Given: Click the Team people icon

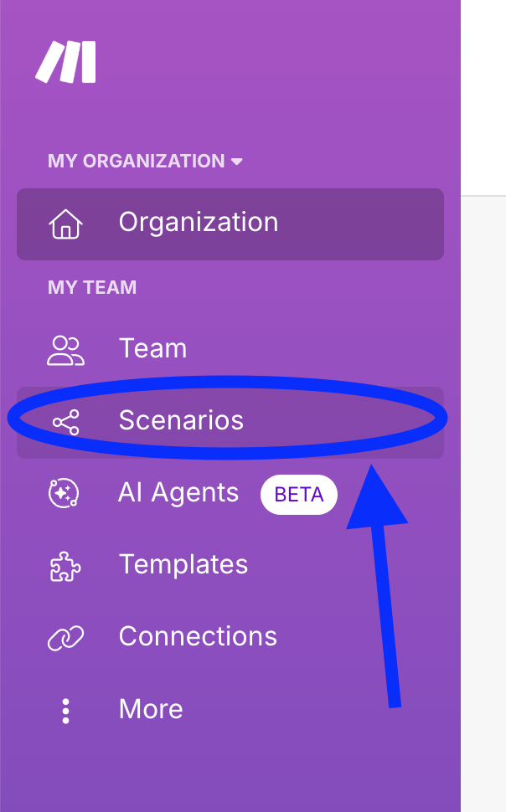Looking at the screenshot, I should point(66,348).
